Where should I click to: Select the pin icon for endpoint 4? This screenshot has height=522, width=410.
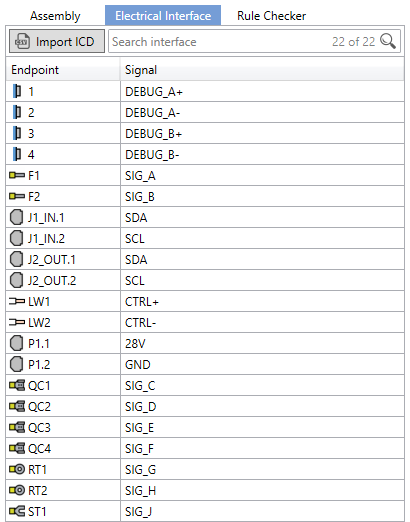tap(17, 154)
